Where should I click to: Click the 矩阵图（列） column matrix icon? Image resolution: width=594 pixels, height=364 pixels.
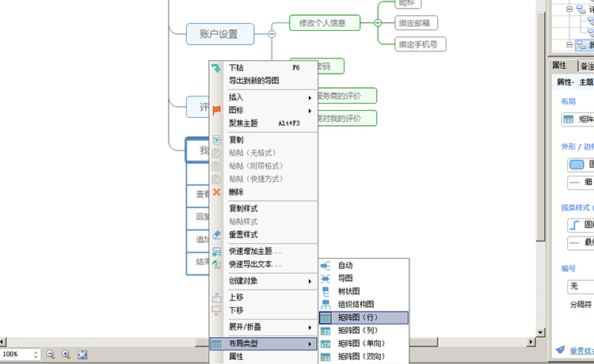[x=326, y=331]
